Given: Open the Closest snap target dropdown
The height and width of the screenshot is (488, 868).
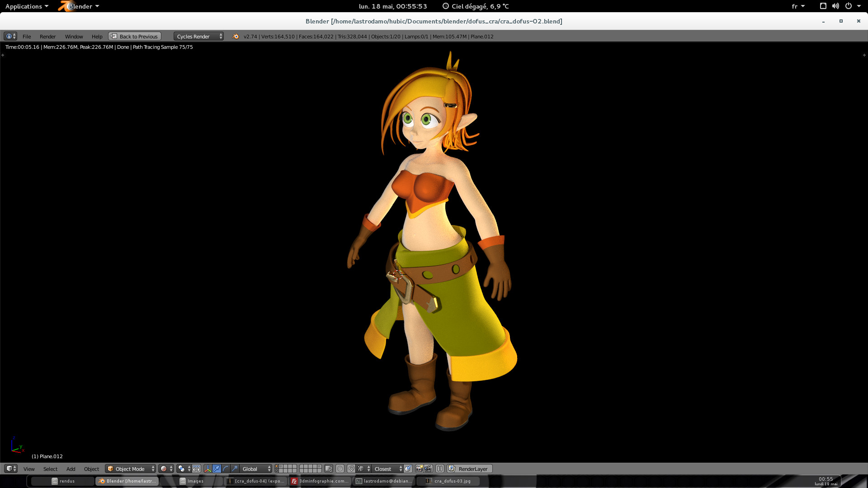Looking at the screenshot, I should click(388, 469).
